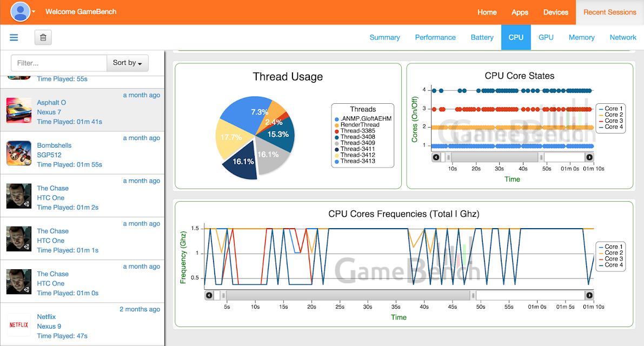Expand the dropdown arrow beside the avatar

click(x=34, y=11)
